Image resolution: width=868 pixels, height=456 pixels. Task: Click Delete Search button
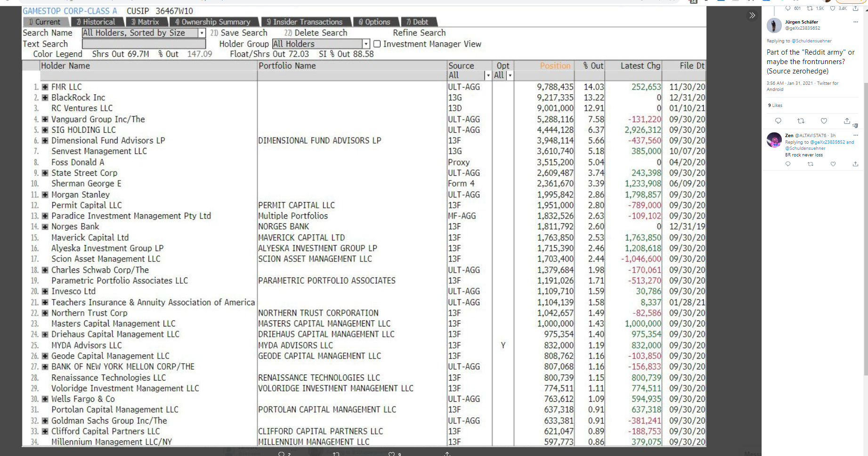point(316,33)
